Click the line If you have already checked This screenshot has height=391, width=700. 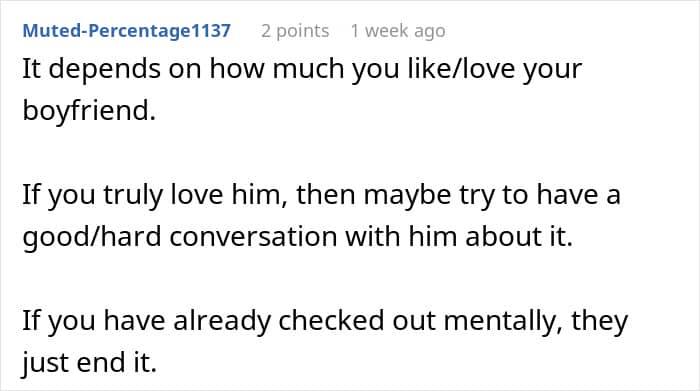coord(325,321)
